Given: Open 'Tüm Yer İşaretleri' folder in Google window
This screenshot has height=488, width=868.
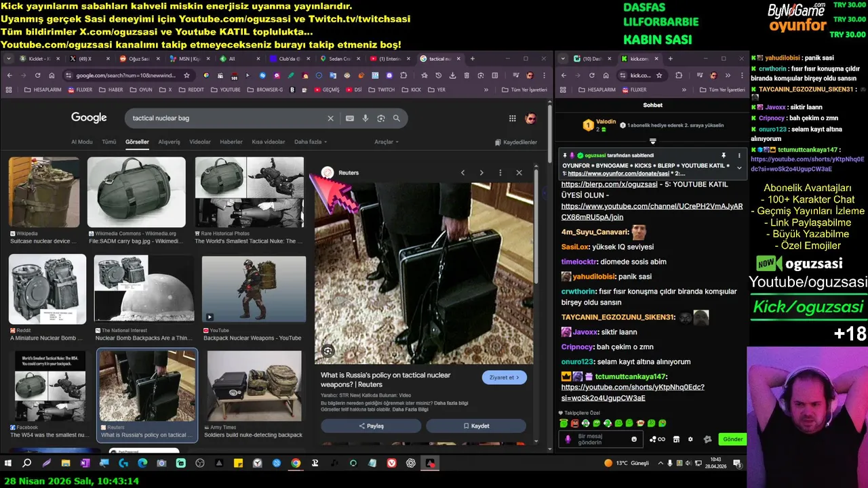Looking at the screenshot, I should [524, 89].
